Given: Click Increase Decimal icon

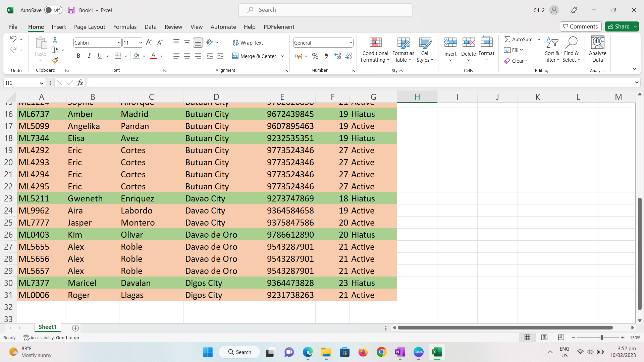Looking at the screenshot, I should click(338, 56).
